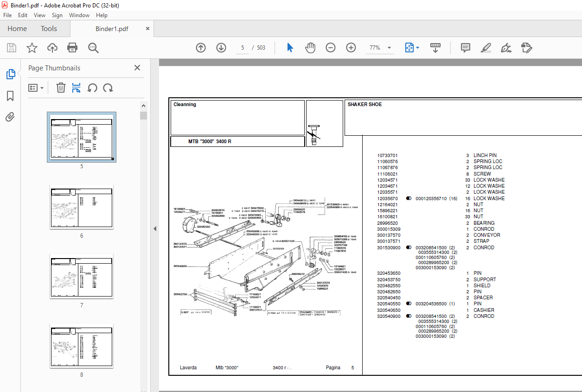
Task: Click the upload to cloud icon
Action: [x=52, y=48]
